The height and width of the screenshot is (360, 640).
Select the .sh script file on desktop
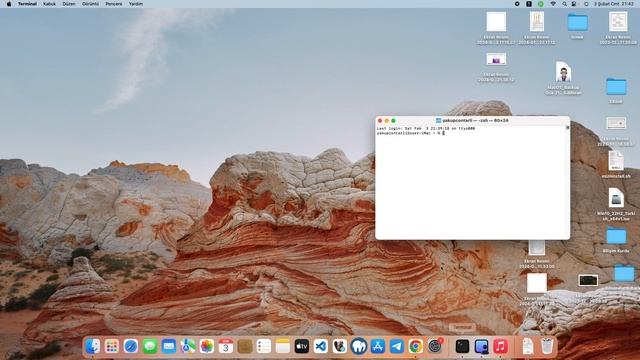616,164
